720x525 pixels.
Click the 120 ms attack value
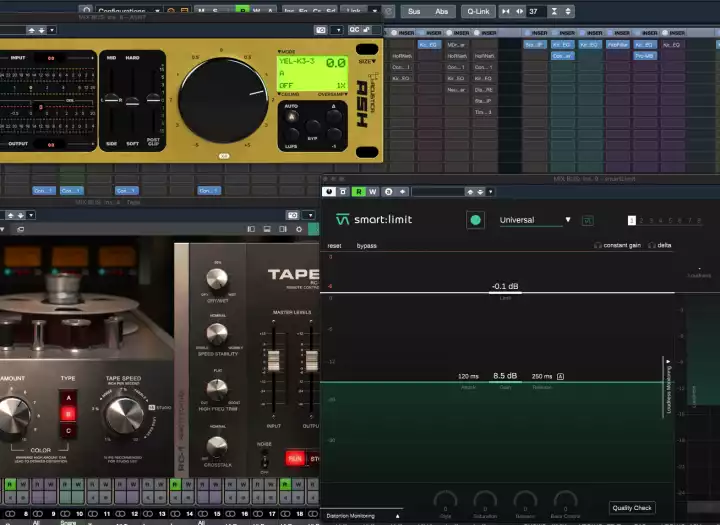pyautogui.click(x=468, y=376)
